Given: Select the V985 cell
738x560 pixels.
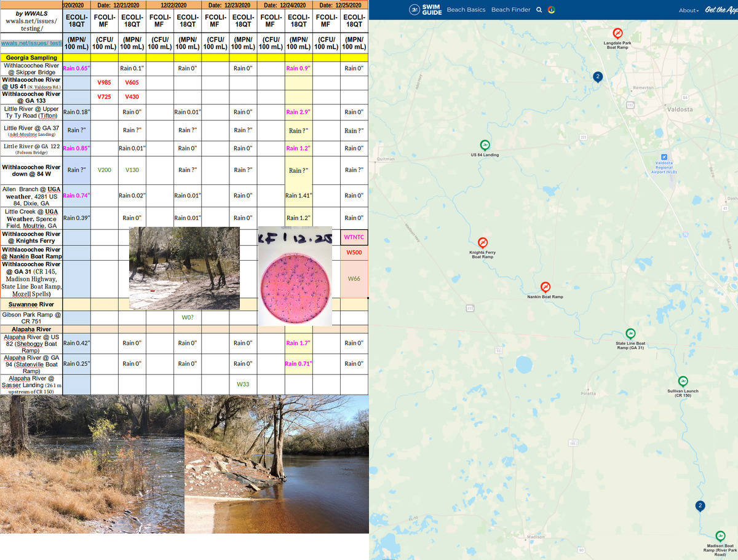Looking at the screenshot, I should tap(105, 83).
